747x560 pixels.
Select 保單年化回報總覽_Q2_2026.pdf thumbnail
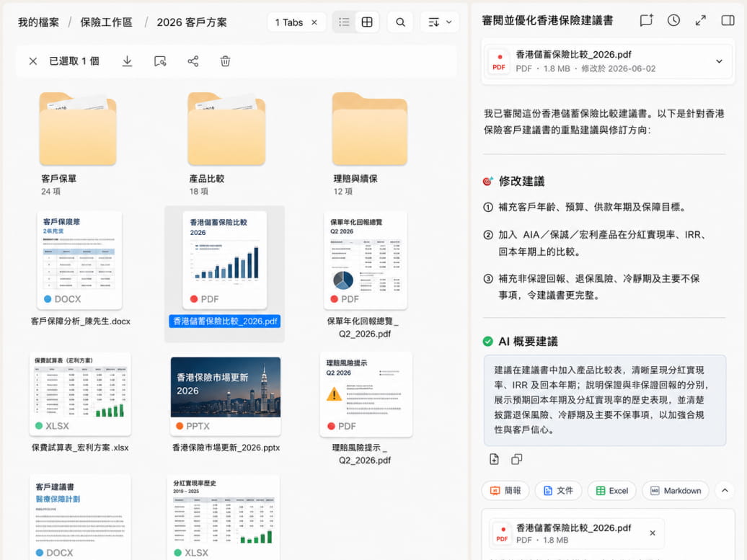[x=366, y=260]
